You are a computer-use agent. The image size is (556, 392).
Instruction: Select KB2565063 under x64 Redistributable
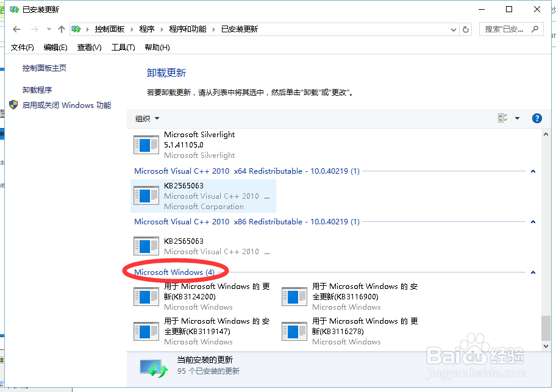click(x=203, y=196)
